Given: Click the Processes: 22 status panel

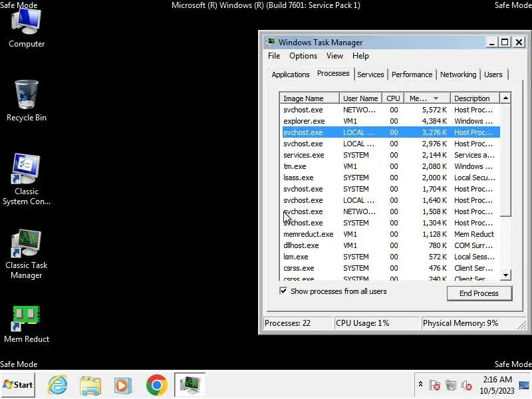Looking at the screenshot, I should pyautogui.click(x=298, y=323).
